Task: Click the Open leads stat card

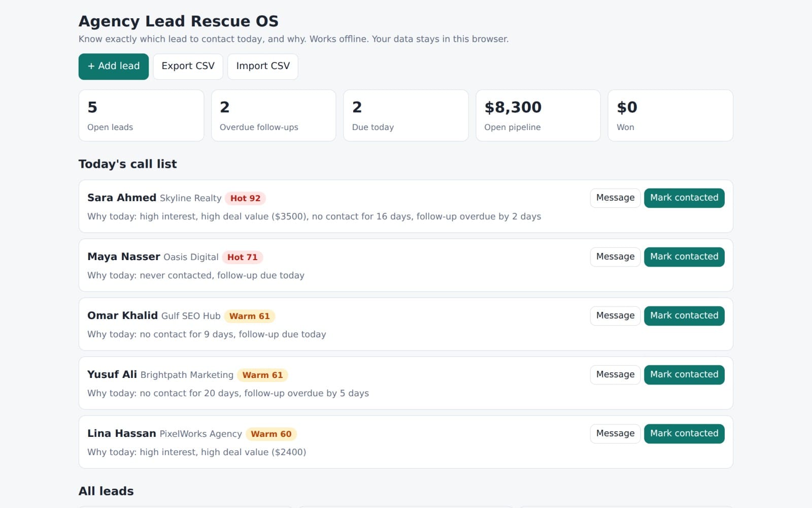Action: pyautogui.click(x=141, y=116)
